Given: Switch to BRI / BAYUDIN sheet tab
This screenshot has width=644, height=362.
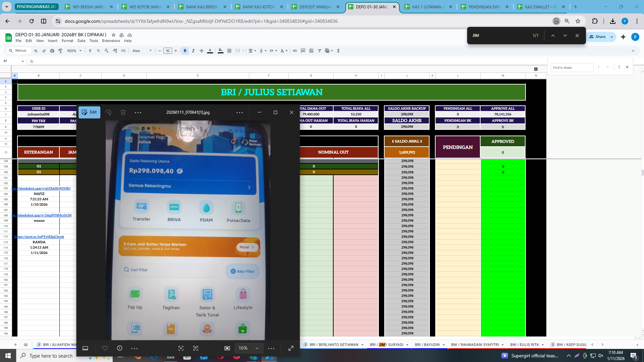Looking at the screenshot, I should (x=427, y=345).
